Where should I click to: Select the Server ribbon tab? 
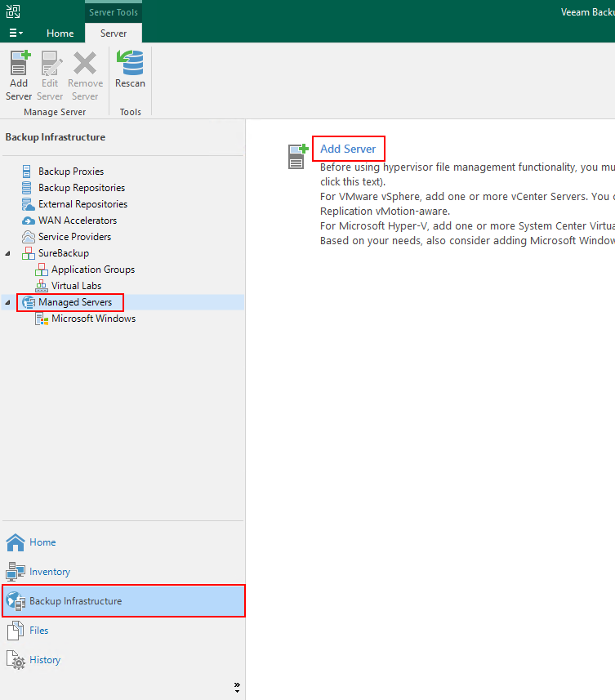point(114,33)
